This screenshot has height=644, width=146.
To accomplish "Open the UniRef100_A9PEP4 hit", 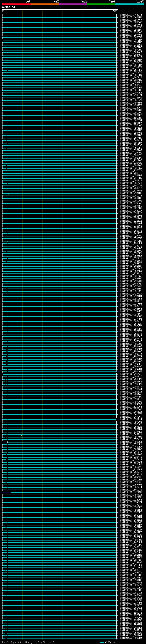I will click(131, 103).
